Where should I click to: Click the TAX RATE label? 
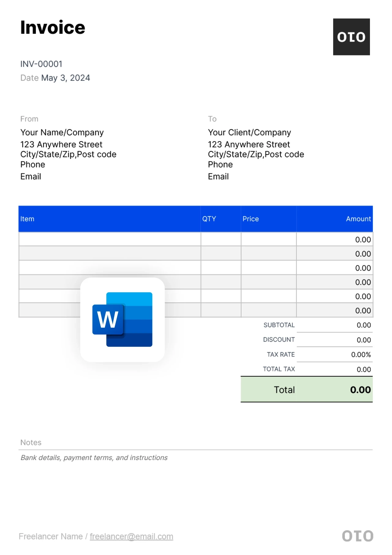coord(281,354)
